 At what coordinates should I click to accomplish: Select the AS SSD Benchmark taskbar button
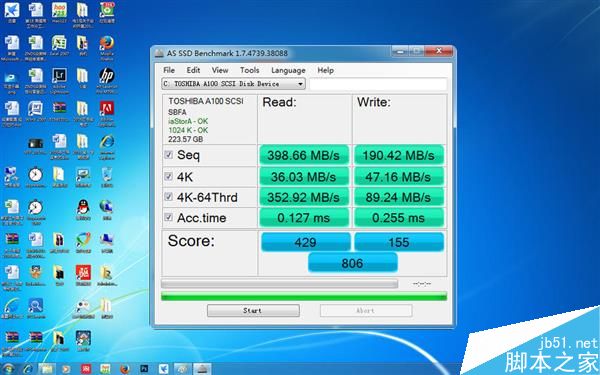point(202,369)
